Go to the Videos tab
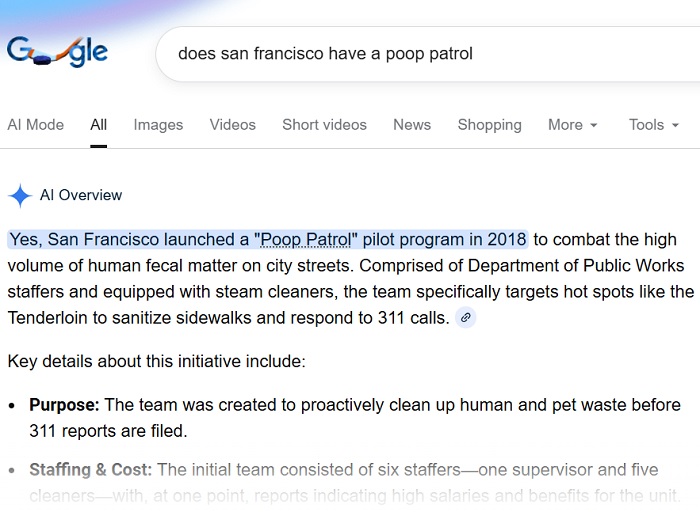700x512 pixels. pyautogui.click(x=232, y=125)
